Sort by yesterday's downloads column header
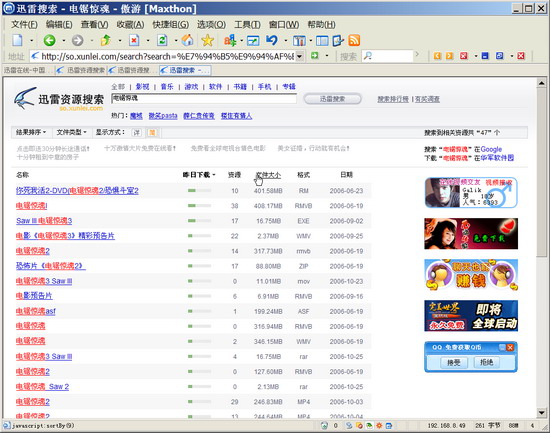Screen dimensions: 550x433 (199, 175)
